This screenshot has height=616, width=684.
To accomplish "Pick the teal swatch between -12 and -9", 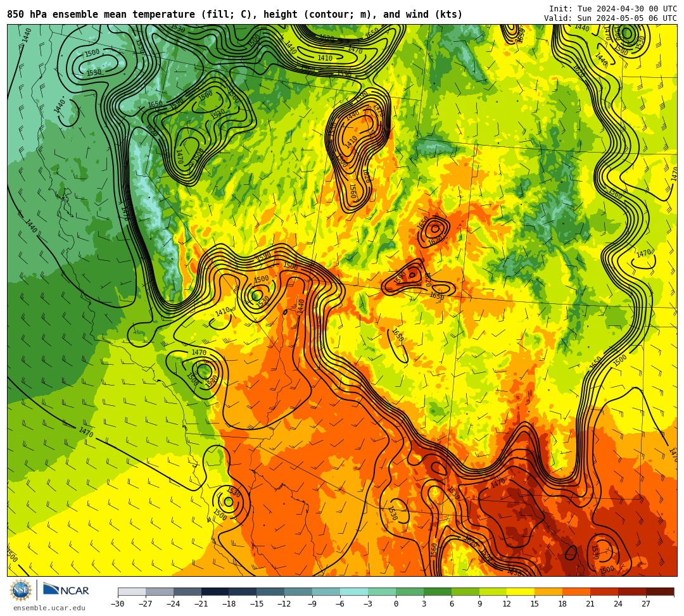I will [x=299, y=591].
